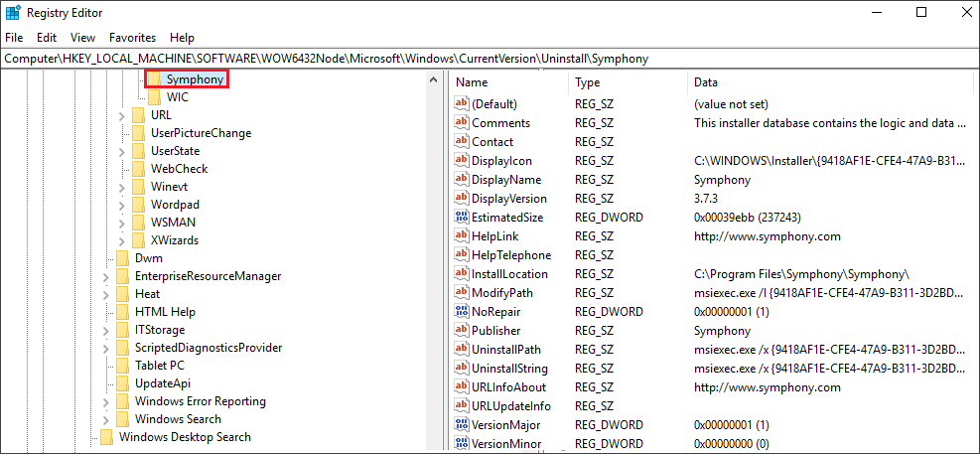
Task: Click the EstimatedSize DWORD binary icon
Action: click(462, 217)
